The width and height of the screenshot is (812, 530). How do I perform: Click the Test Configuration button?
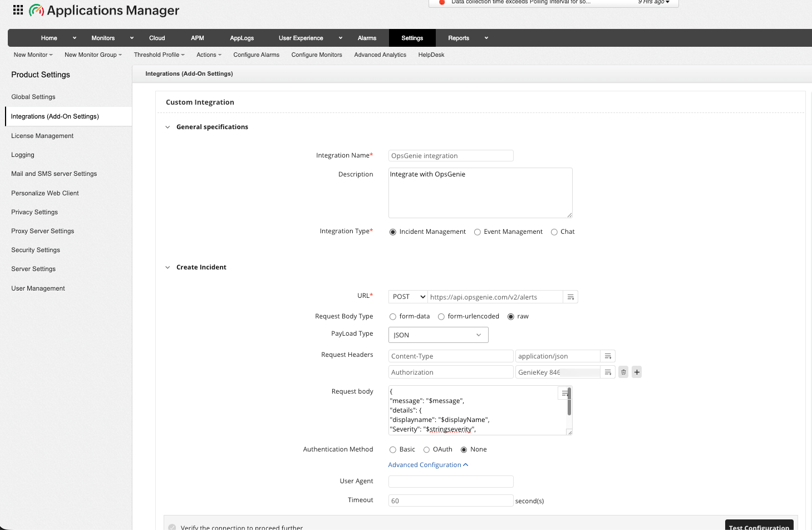(x=759, y=526)
